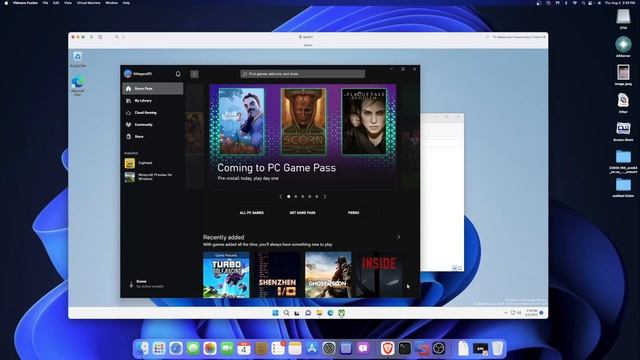Open the Game Pass home tab

153,89
